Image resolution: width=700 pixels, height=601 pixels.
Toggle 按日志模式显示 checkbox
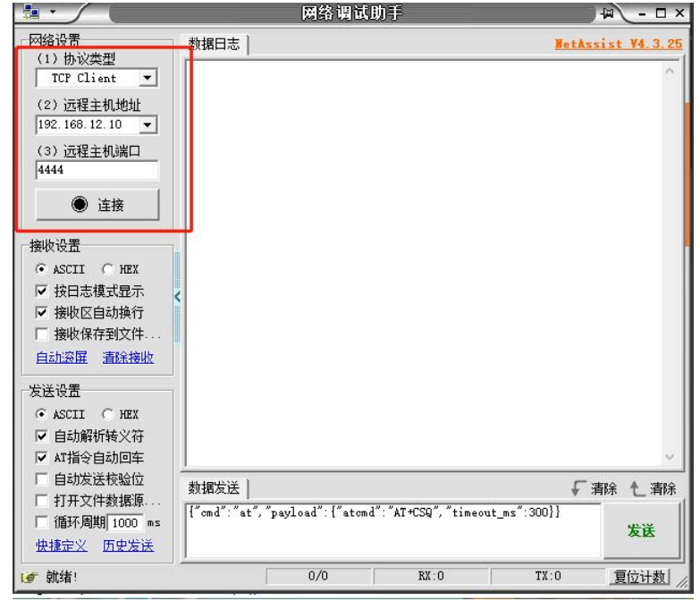coord(41,292)
